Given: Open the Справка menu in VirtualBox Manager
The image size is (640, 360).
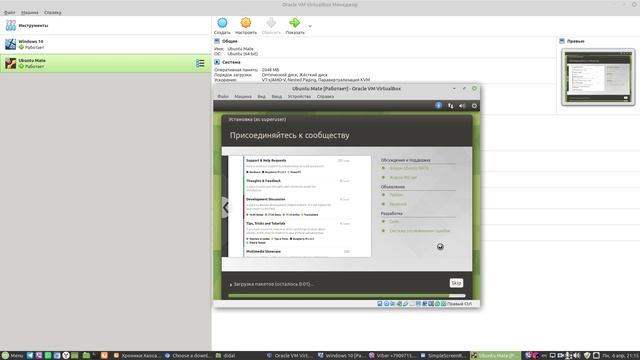Looking at the screenshot, I should (x=53, y=13).
